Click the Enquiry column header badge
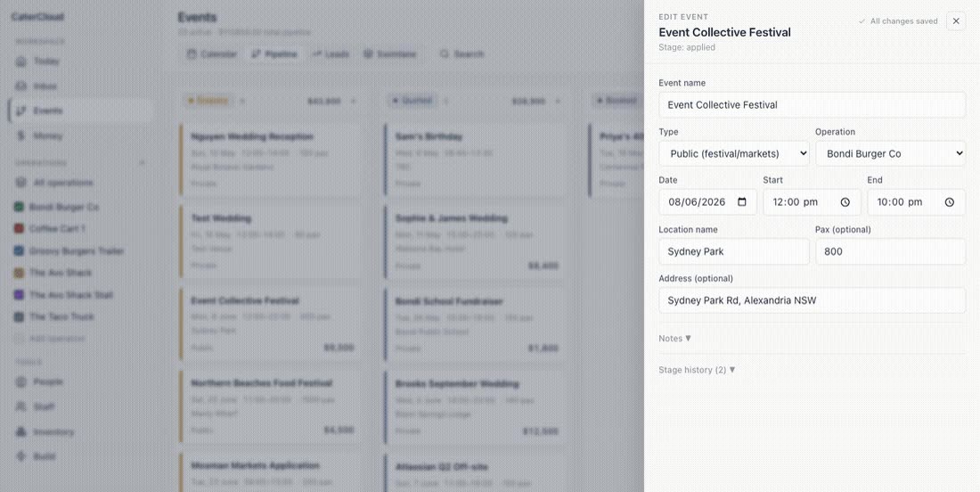The height and width of the screenshot is (492, 980). coord(208,101)
